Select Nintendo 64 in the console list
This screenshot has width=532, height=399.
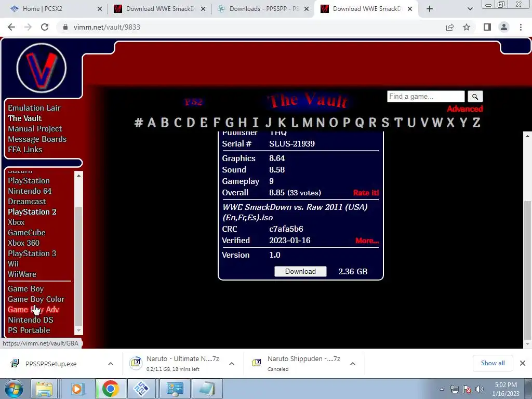click(x=30, y=191)
